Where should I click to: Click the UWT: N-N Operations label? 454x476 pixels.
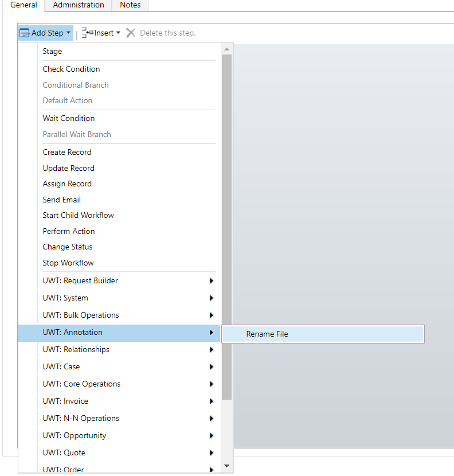(81, 418)
